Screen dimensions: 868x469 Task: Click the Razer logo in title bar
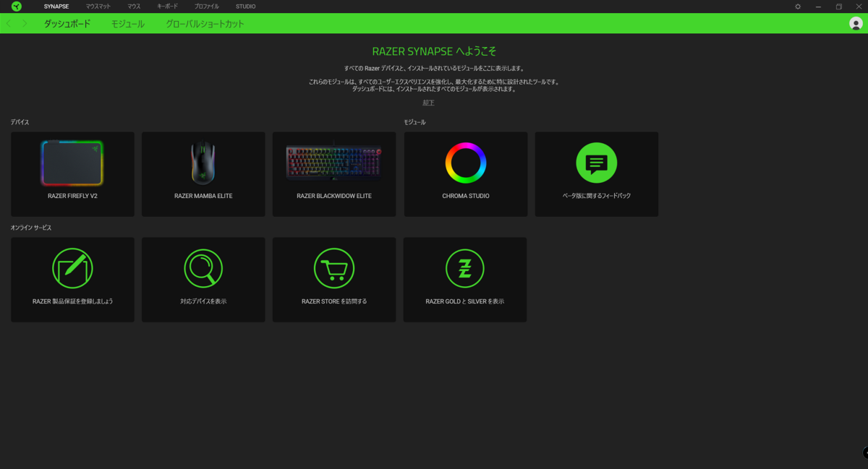point(17,7)
